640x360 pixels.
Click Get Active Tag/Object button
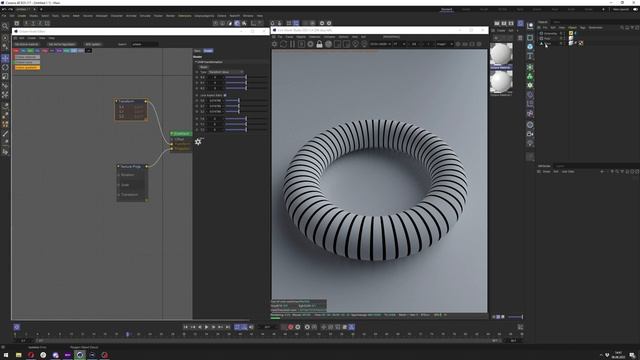(62, 44)
